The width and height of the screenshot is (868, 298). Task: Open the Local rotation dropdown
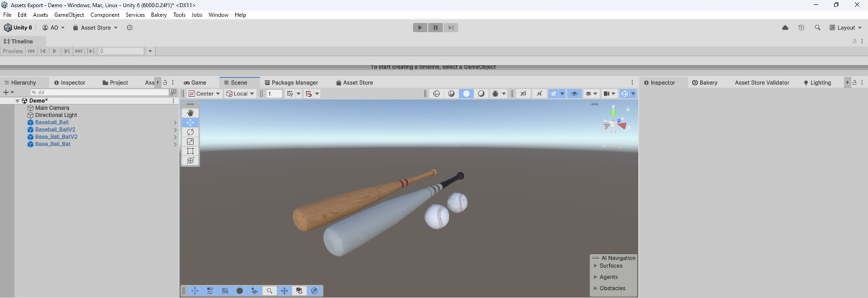(x=240, y=93)
